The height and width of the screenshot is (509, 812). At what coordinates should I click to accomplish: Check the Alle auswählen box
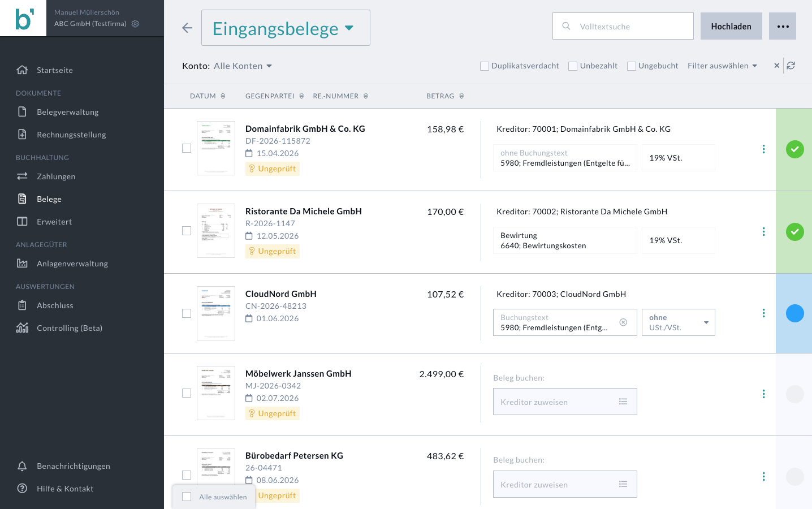click(187, 497)
